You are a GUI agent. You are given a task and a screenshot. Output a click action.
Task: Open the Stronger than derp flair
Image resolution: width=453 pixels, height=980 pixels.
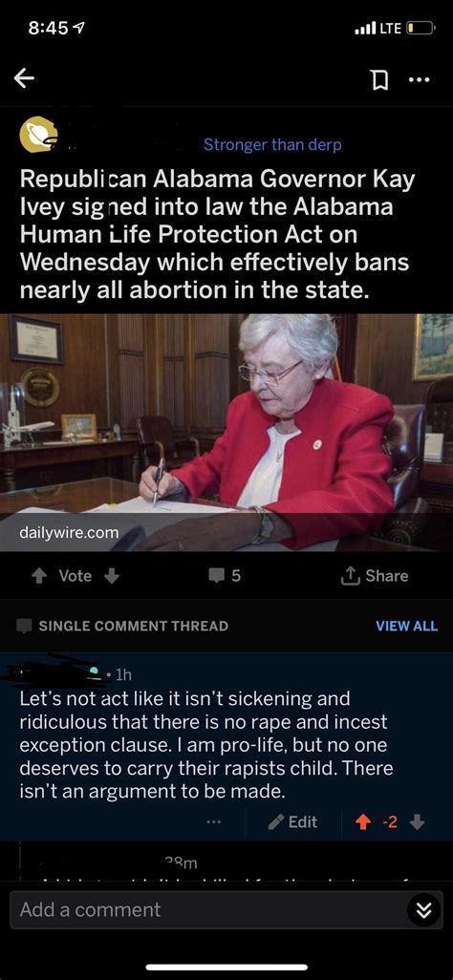tap(272, 145)
